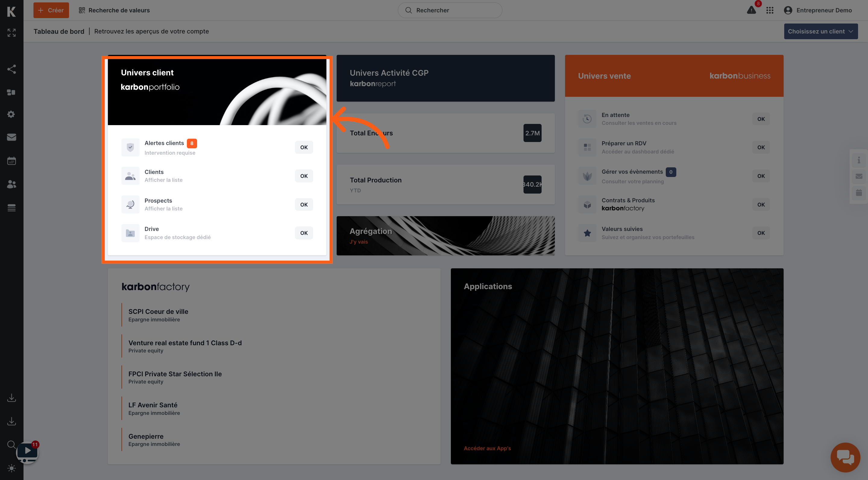Open notifications alert triangle icon
The width and height of the screenshot is (868, 480).
click(x=751, y=10)
